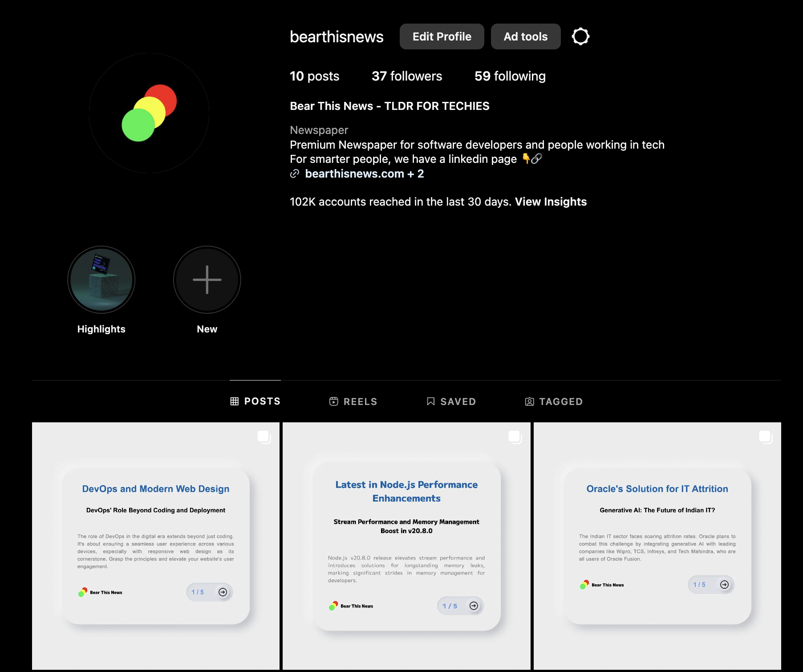Click 'DevOps' Role Beyond Coding and Deployment' subtitle

point(156,510)
